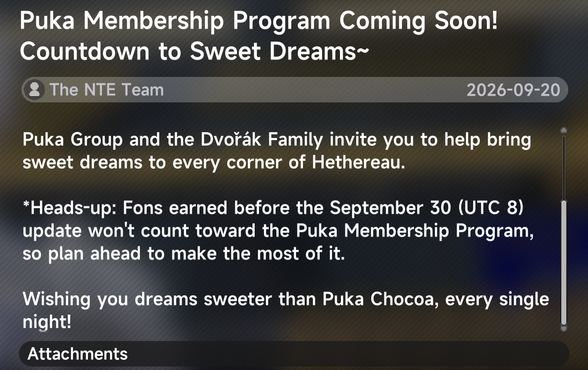Viewport: 588px width, 370px height.
Task: Click the scrollbar down arrow icon
Action: (x=564, y=328)
